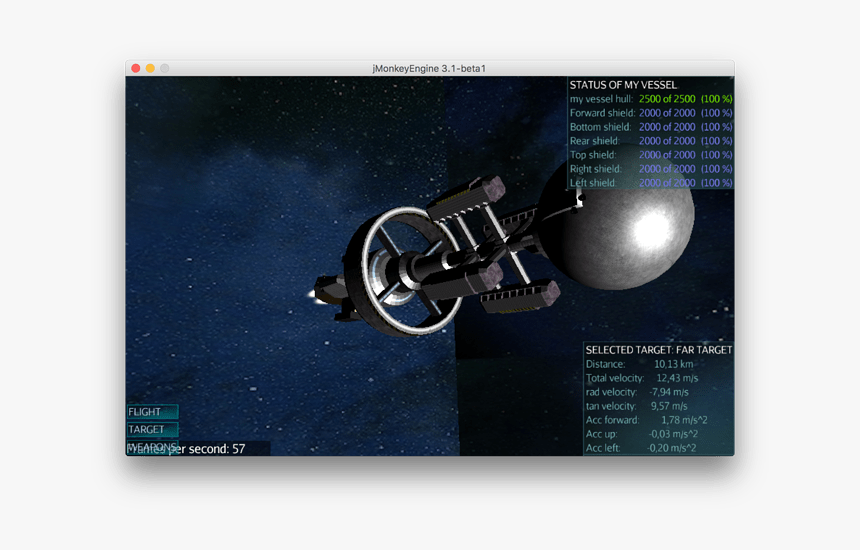Open the WEAPONS menu button
The width and height of the screenshot is (860, 550).
point(152,445)
